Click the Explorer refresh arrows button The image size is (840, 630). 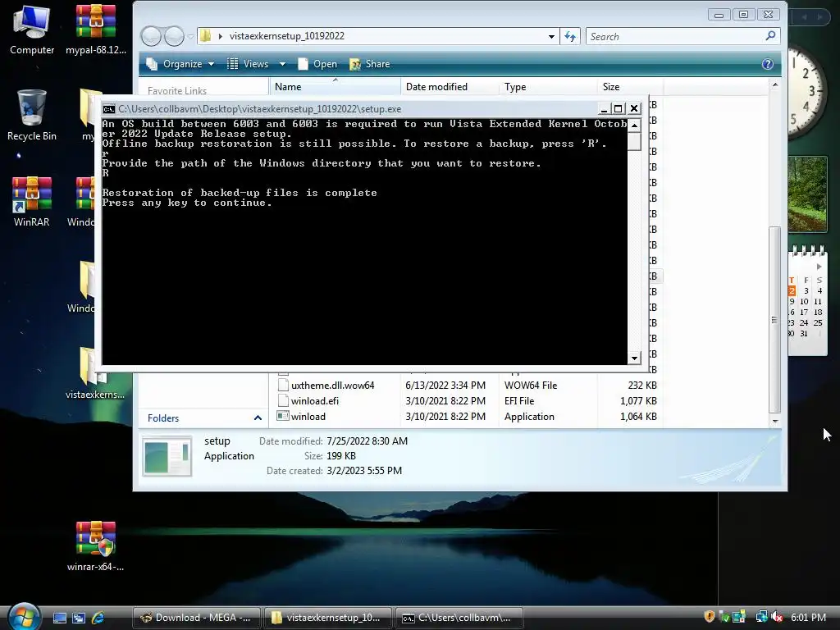pos(569,36)
